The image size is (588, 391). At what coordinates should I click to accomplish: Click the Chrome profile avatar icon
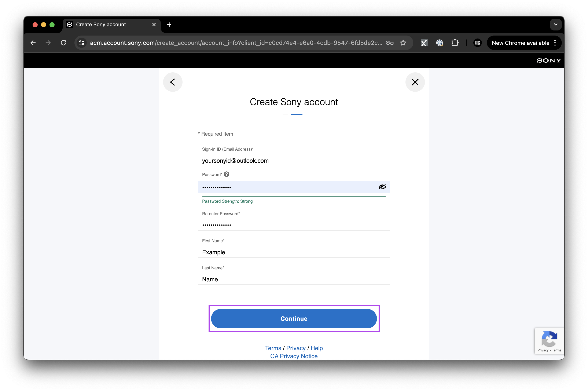(x=477, y=43)
